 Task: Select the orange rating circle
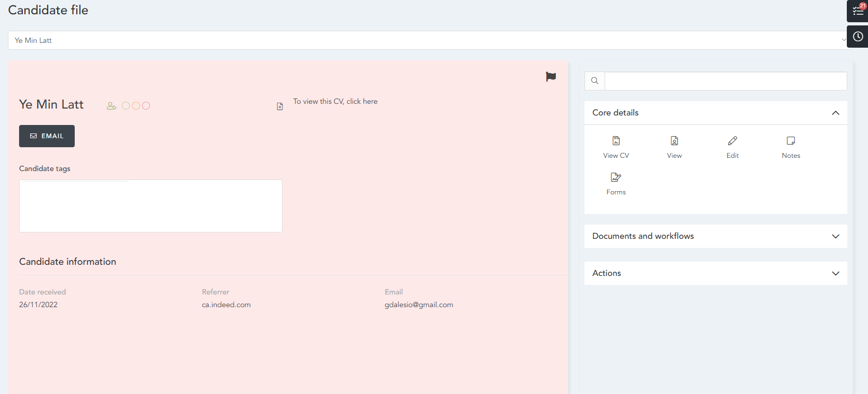click(136, 106)
